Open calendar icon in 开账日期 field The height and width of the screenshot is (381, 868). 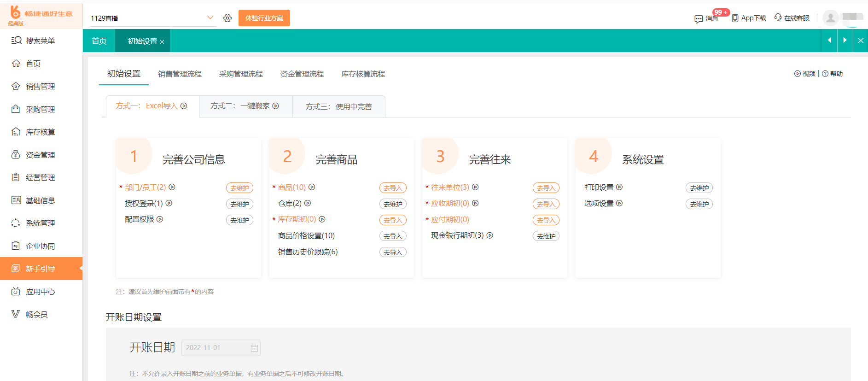(x=254, y=348)
